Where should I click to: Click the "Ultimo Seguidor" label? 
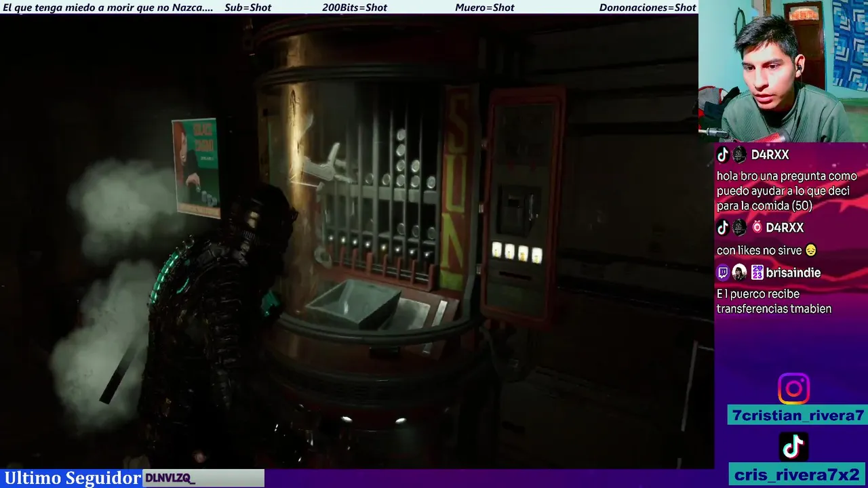[73, 478]
